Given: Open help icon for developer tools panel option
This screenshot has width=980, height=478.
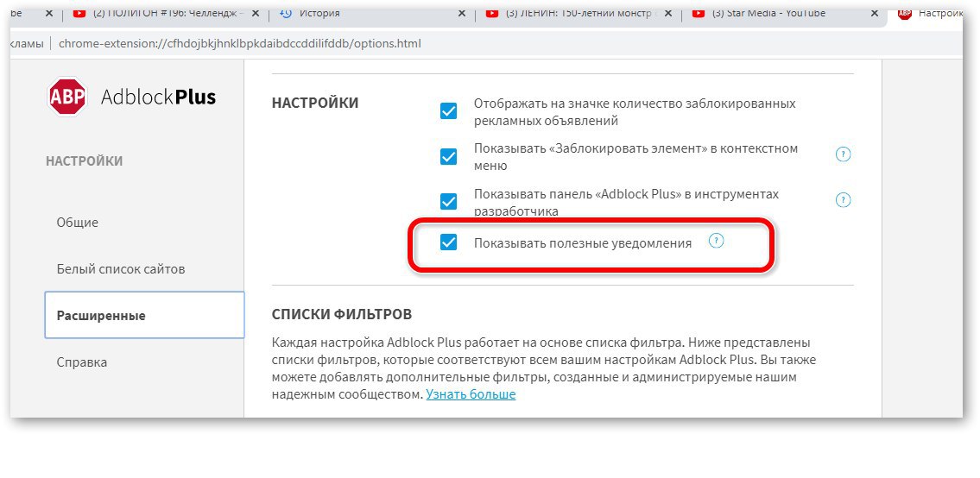Looking at the screenshot, I should pyautogui.click(x=843, y=200).
